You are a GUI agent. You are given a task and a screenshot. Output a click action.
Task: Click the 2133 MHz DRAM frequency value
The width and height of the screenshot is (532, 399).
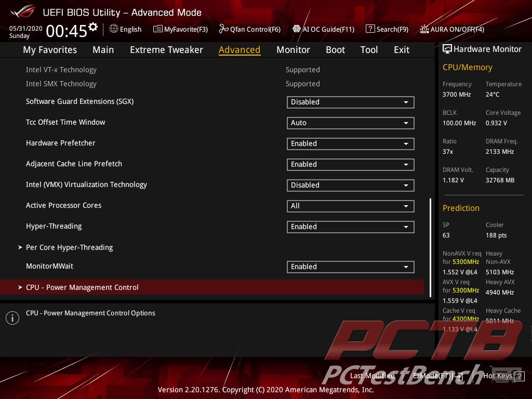(x=499, y=151)
